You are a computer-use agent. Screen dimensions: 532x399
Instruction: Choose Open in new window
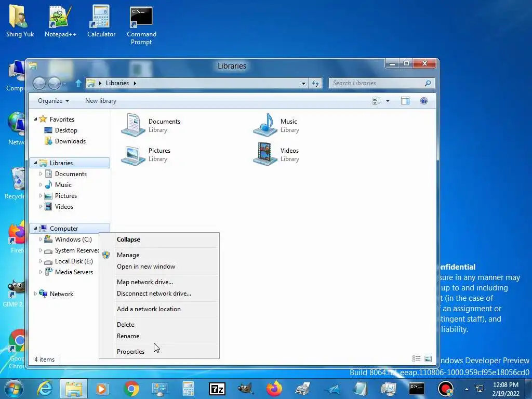coord(159,267)
